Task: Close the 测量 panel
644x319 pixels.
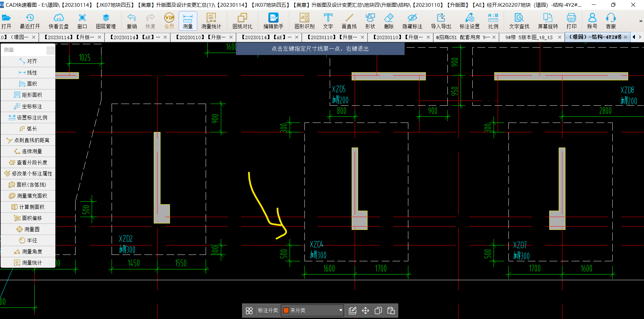Action: 51,50
